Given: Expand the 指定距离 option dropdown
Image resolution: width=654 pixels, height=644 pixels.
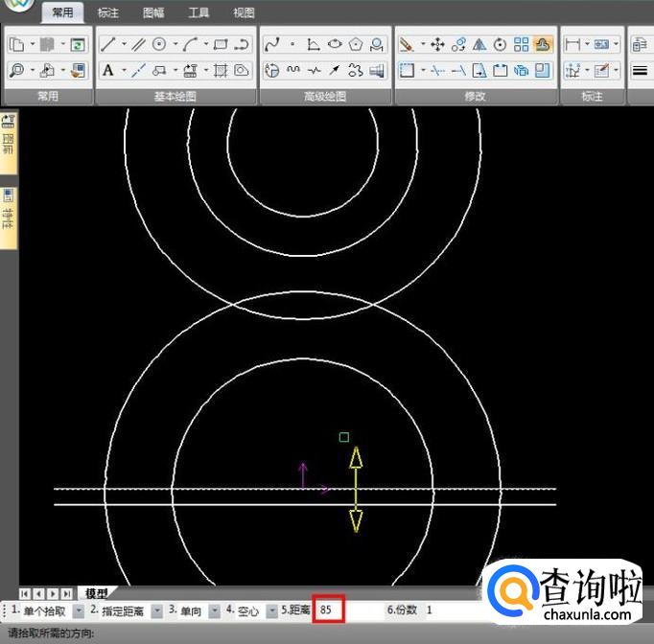Looking at the screenshot, I should [155, 610].
